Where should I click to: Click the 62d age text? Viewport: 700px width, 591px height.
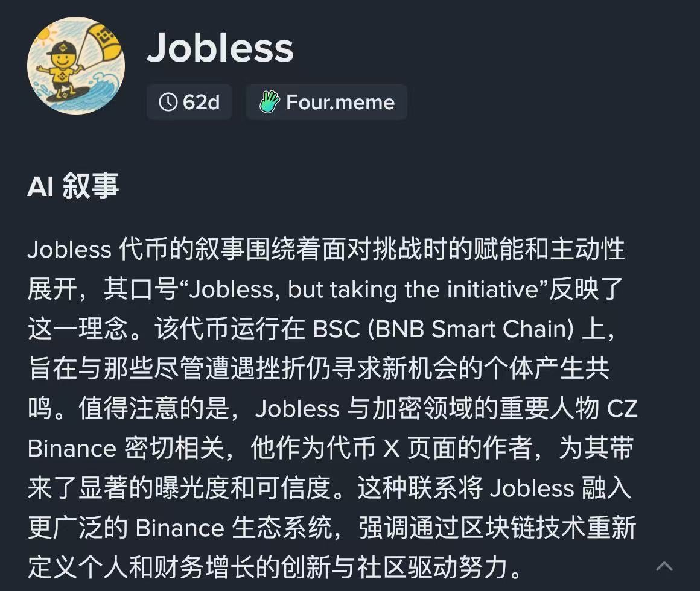[x=202, y=103]
